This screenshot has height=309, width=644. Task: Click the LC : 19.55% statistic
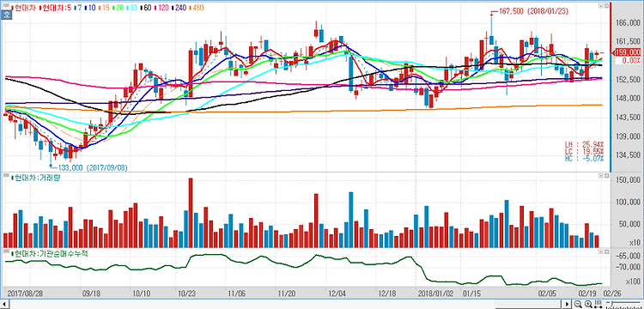(584, 151)
